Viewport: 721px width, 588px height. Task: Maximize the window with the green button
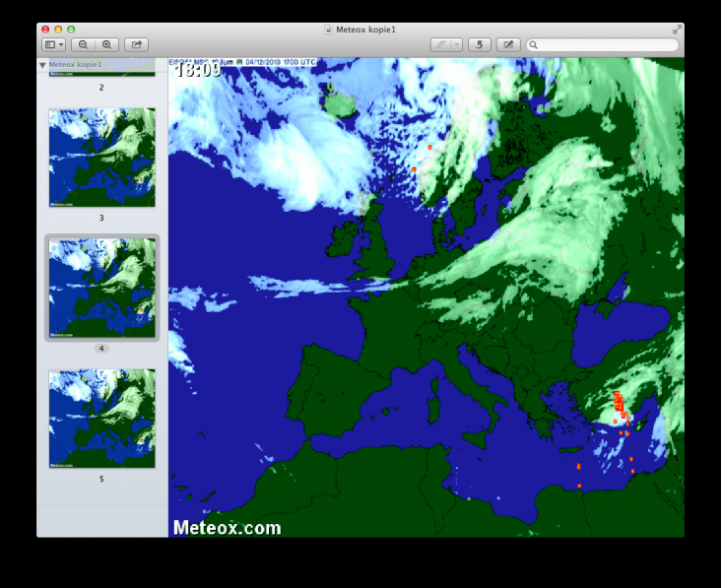71,30
